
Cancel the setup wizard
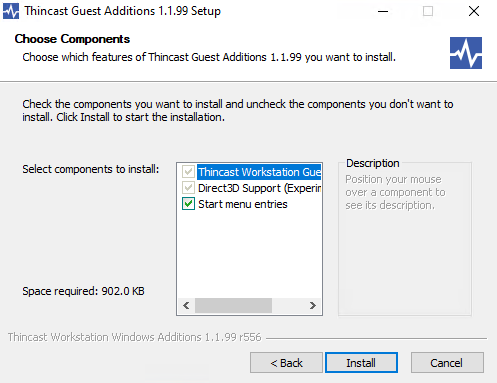(x=447, y=362)
